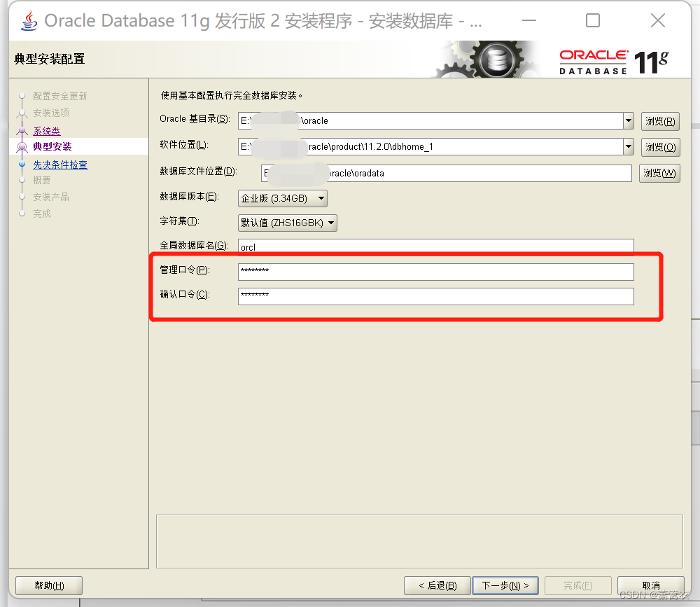700x607 pixels.
Task: Click the 软件位置 path field
Action: click(x=430, y=146)
